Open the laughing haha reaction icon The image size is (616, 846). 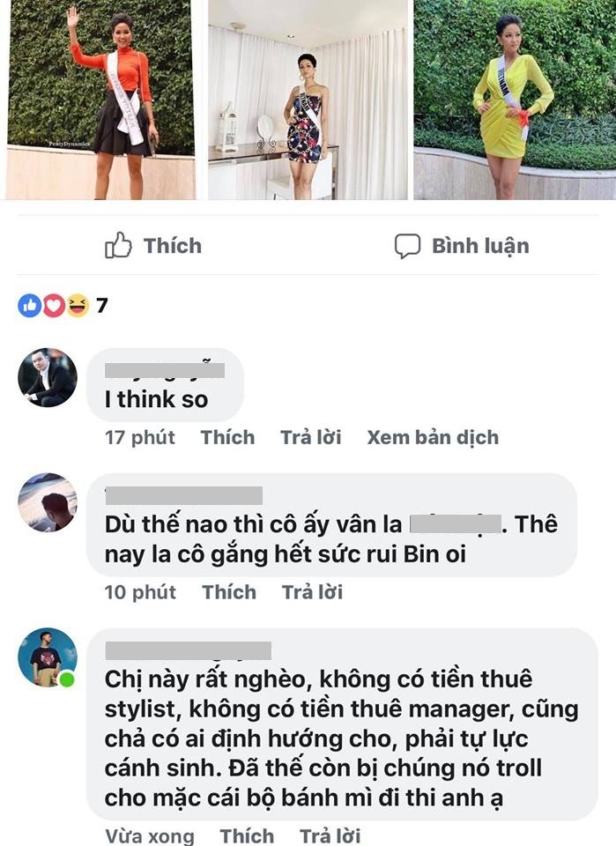[x=78, y=306]
